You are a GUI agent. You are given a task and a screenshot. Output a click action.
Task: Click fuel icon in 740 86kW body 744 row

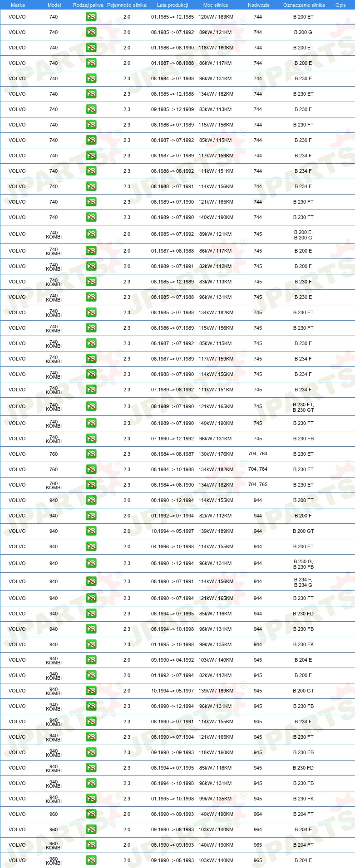tap(91, 63)
